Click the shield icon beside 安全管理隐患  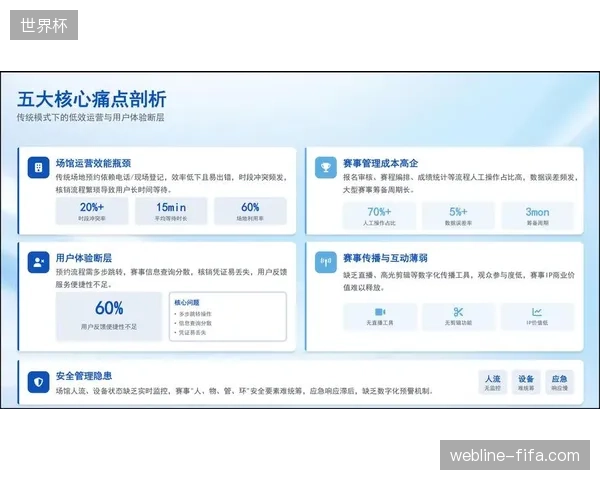(x=38, y=382)
